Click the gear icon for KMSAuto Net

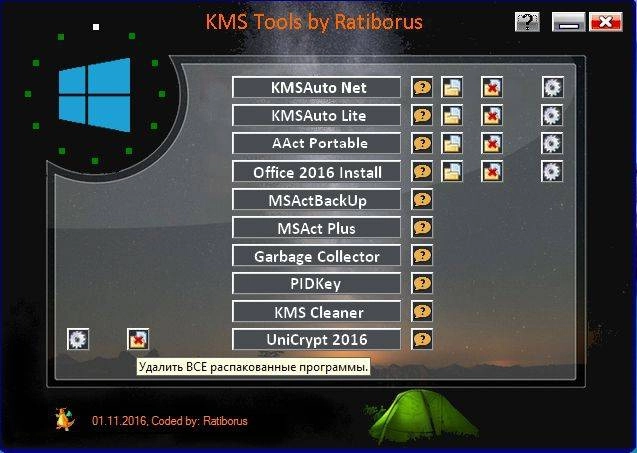coord(552,87)
